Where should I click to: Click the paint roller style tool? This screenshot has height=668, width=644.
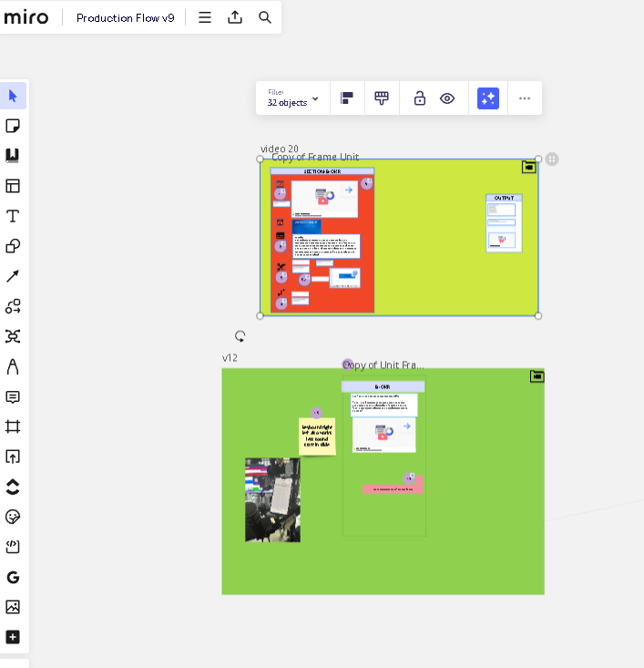tap(382, 98)
